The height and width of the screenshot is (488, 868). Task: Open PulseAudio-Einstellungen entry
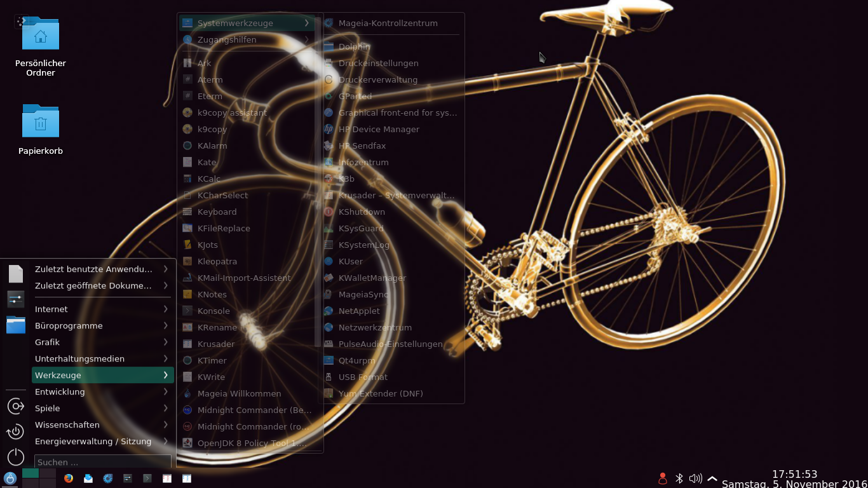pos(390,344)
